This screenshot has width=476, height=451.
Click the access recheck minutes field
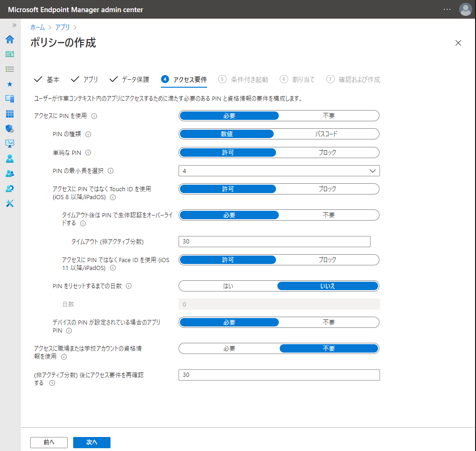[279, 375]
